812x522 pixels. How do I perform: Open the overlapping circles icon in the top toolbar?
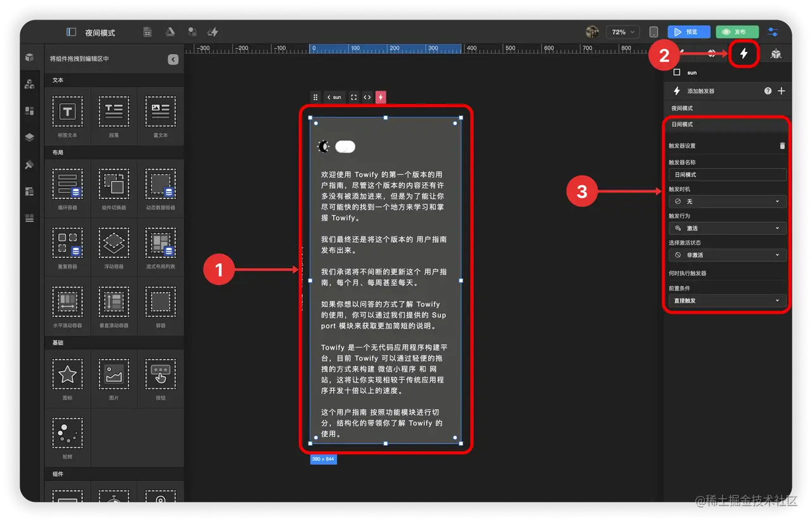tap(192, 32)
